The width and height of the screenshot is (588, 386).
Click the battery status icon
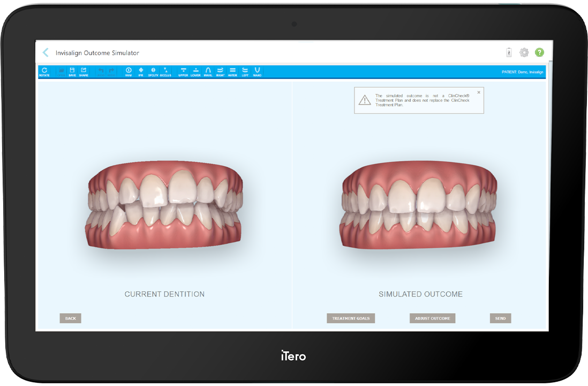509,53
